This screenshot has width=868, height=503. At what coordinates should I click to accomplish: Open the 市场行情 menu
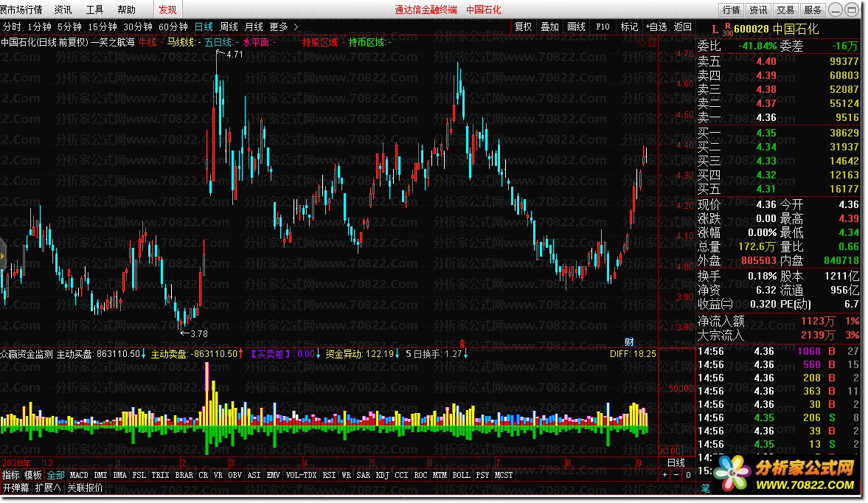point(21,10)
